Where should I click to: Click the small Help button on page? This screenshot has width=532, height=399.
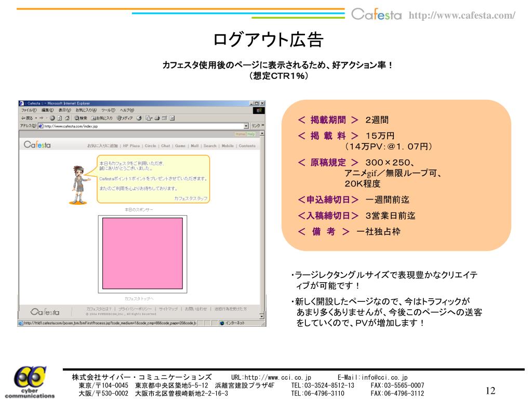click(x=251, y=135)
